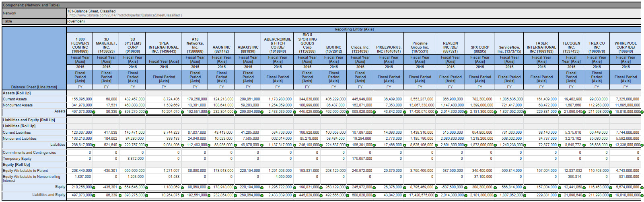This screenshot has width=644, height=202.
Task: Click Current Liabilities value 7,744,000,000
Action: point(627,133)
